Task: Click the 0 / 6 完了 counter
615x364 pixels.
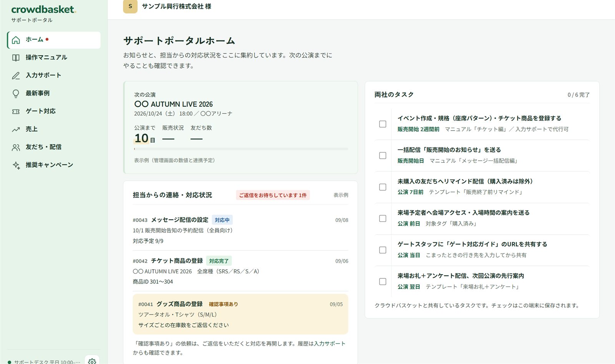Action: pos(578,95)
